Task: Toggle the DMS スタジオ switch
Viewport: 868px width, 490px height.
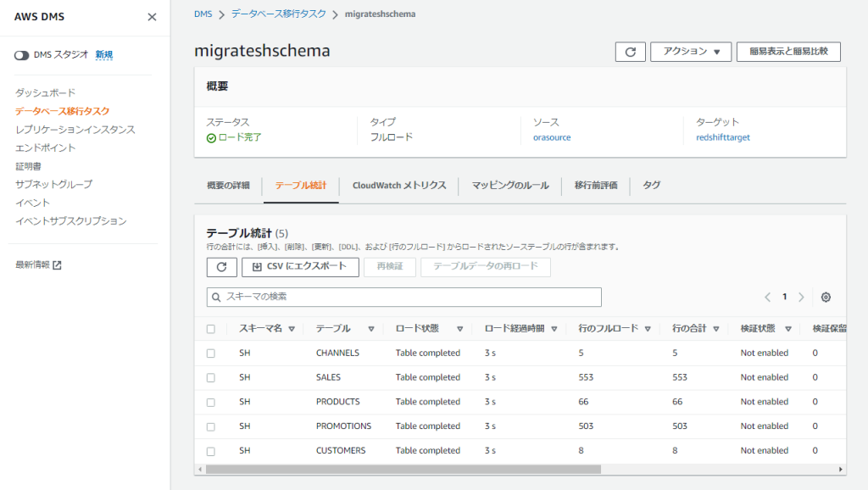Action: pyautogui.click(x=21, y=55)
